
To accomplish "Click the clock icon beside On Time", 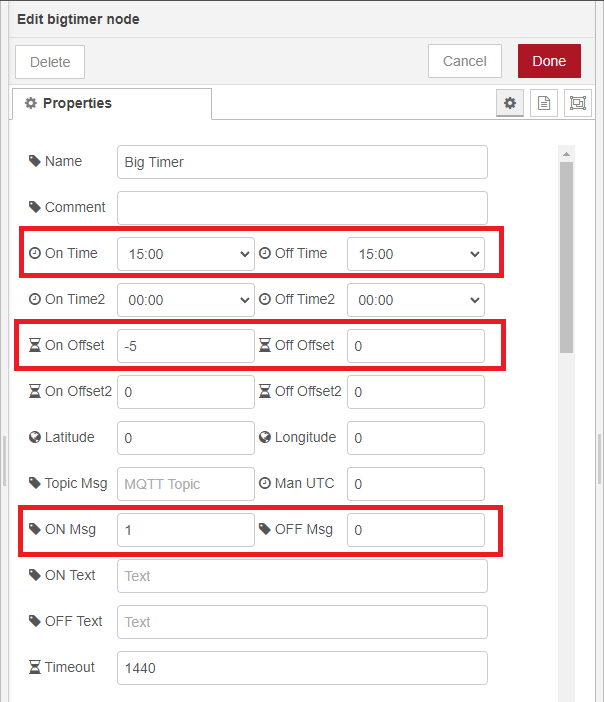I will [x=35, y=253].
